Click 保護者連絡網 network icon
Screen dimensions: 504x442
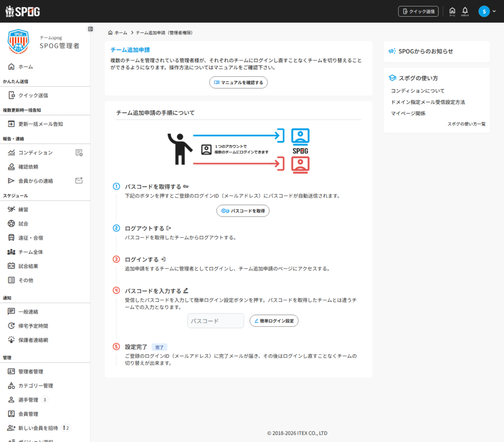[11, 340]
